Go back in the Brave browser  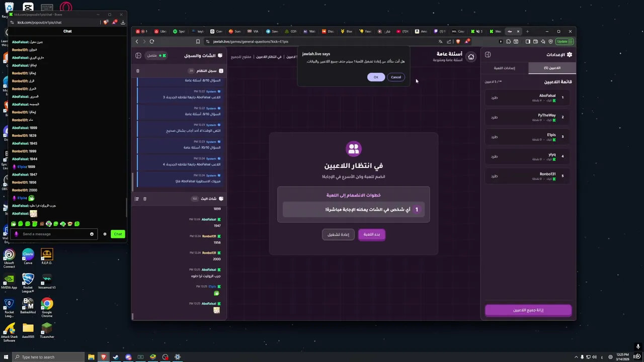point(137,42)
